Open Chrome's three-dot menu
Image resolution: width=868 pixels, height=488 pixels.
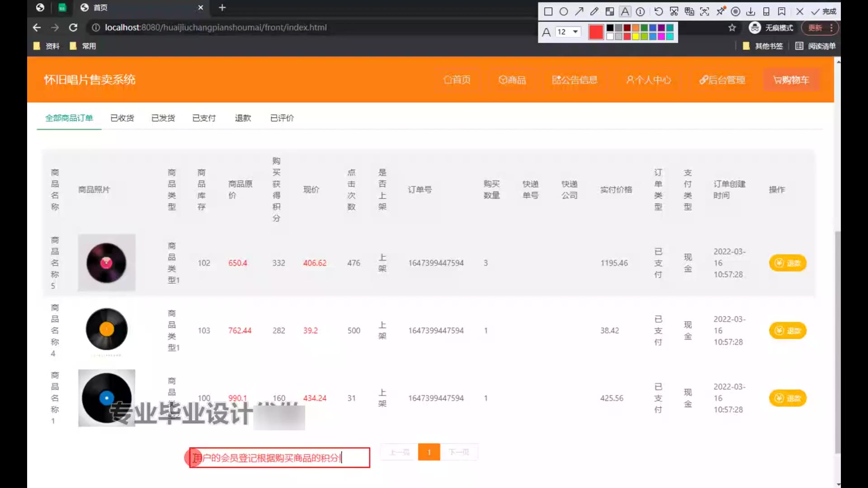tap(831, 28)
